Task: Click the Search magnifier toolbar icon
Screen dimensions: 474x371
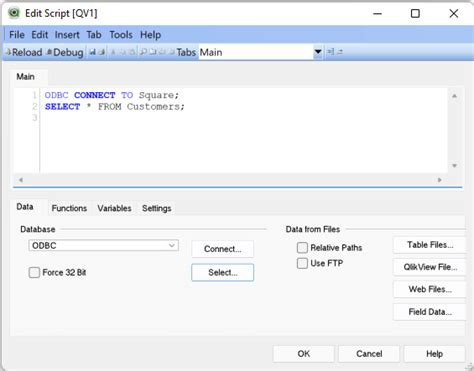Action: coord(143,52)
